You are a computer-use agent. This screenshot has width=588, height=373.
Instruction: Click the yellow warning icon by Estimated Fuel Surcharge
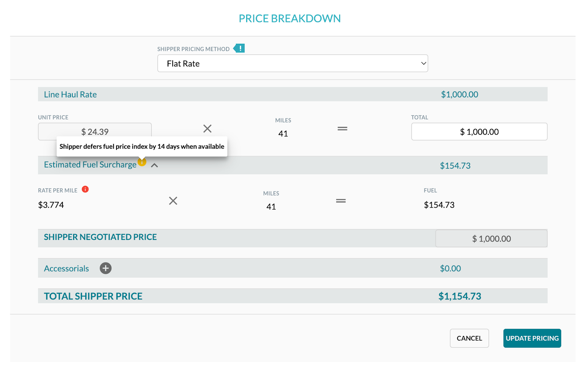click(142, 162)
